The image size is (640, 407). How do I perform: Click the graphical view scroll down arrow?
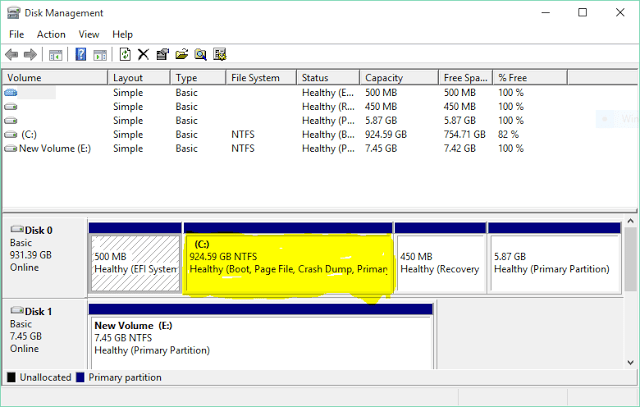pyautogui.click(x=631, y=363)
